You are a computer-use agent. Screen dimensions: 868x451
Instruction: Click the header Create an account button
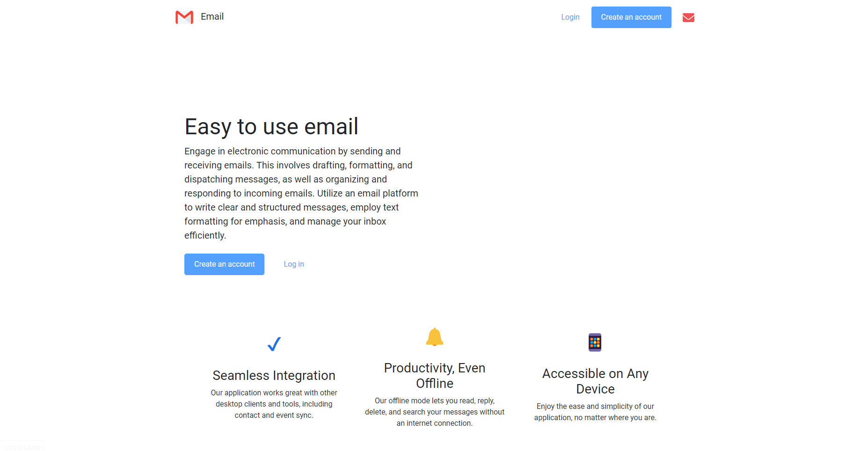pos(631,17)
